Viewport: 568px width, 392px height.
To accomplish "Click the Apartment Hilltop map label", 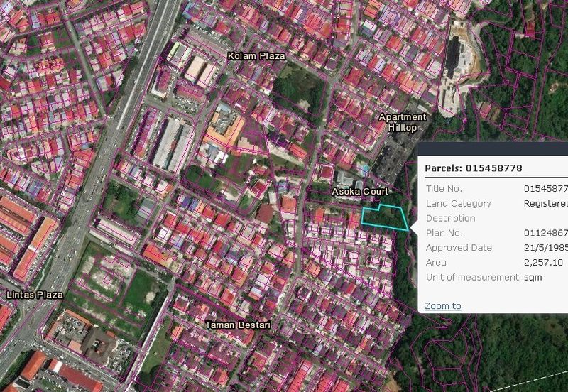I will [x=403, y=122].
